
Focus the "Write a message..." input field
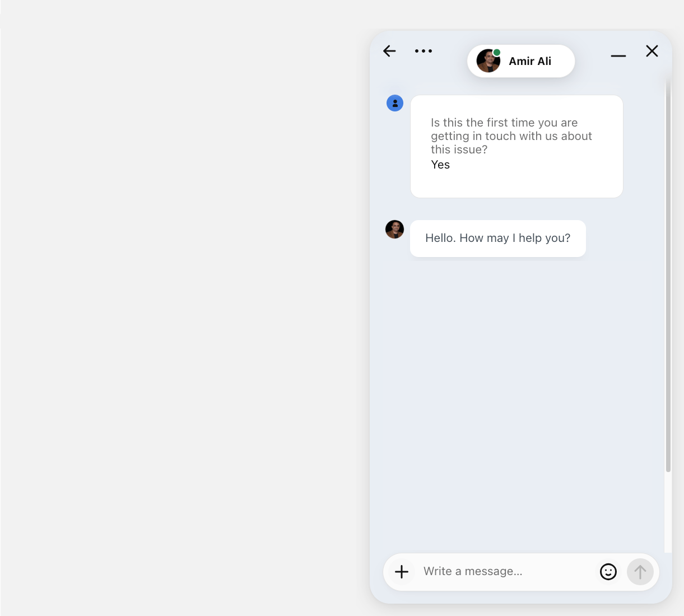pos(504,572)
